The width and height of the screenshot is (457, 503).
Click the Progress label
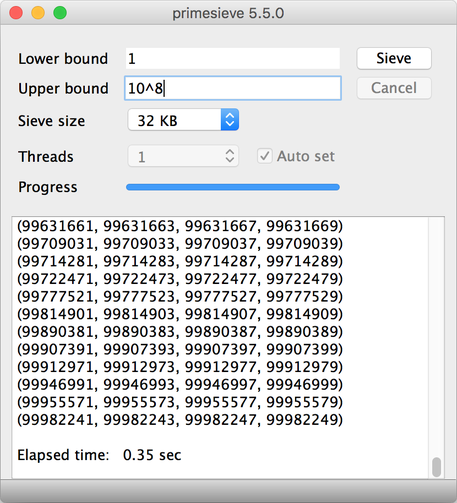pos(48,187)
